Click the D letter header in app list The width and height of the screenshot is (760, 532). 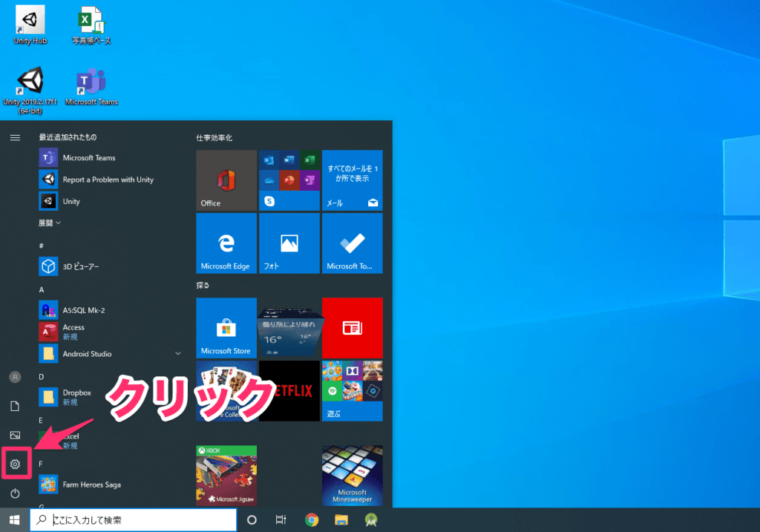click(42, 377)
